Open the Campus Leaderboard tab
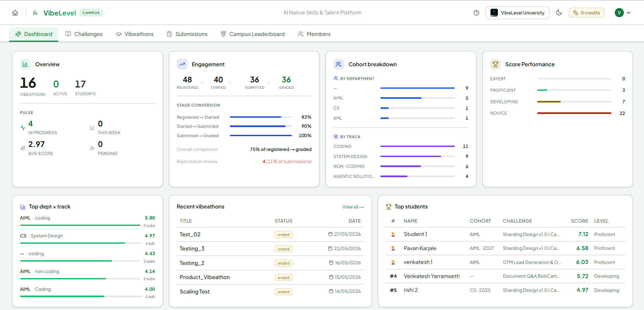 coord(253,34)
